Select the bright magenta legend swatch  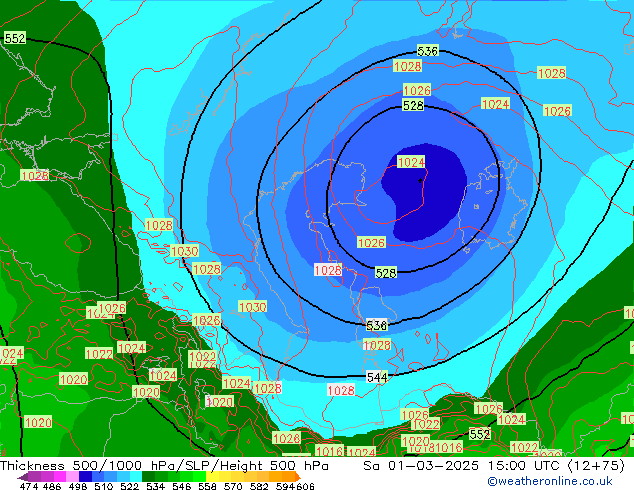(60, 477)
